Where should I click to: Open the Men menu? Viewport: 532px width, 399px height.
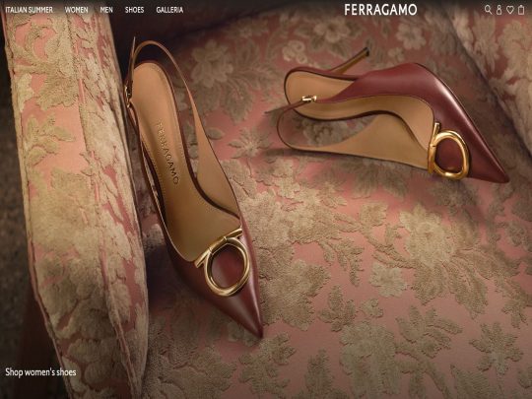click(106, 10)
